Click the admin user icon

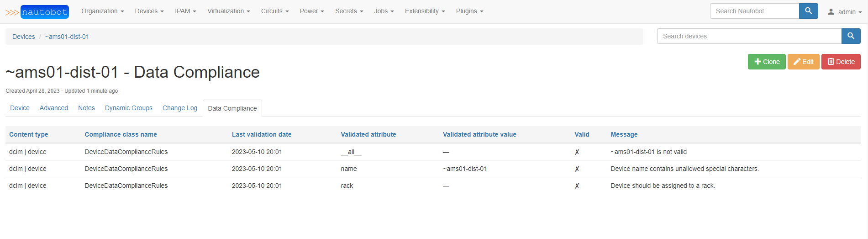click(831, 12)
